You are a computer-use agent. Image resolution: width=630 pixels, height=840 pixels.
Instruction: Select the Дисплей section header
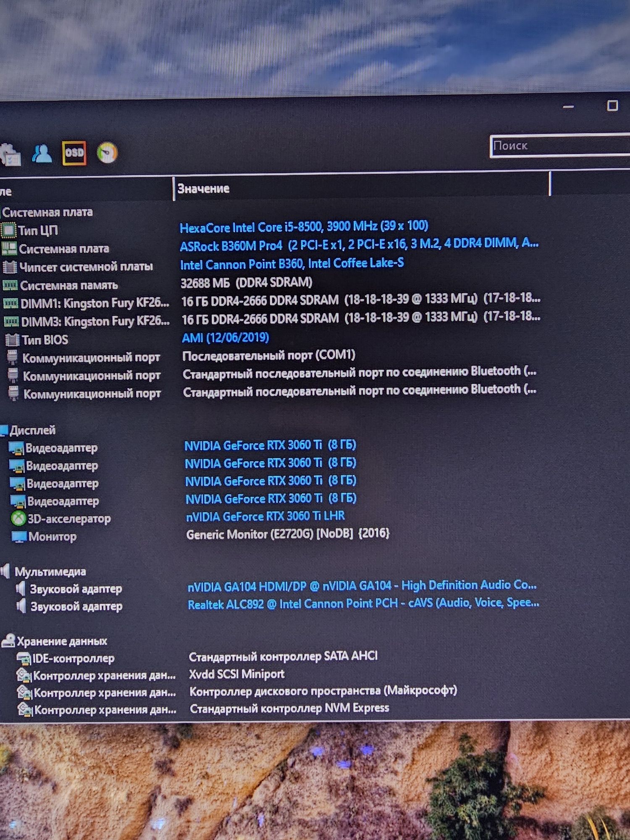point(32,430)
